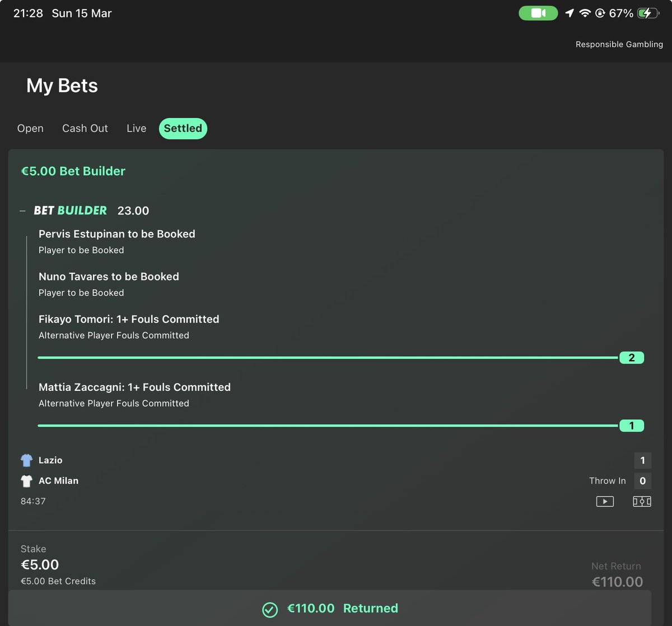The height and width of the screenshot is (626, 672).
Task: Open the pitch match tracker icon
Action: click(642, 501)
